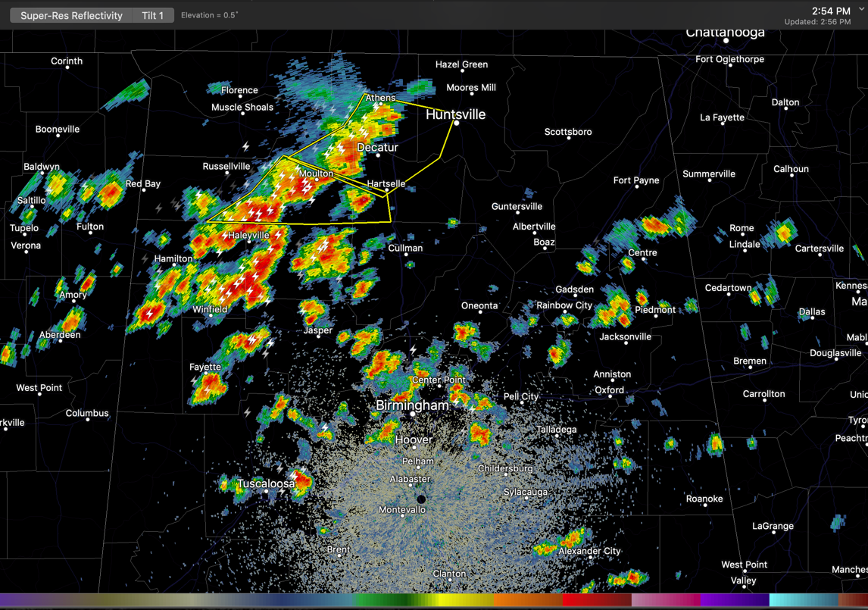Open the Tilt 1 selector

coord(152,15)
